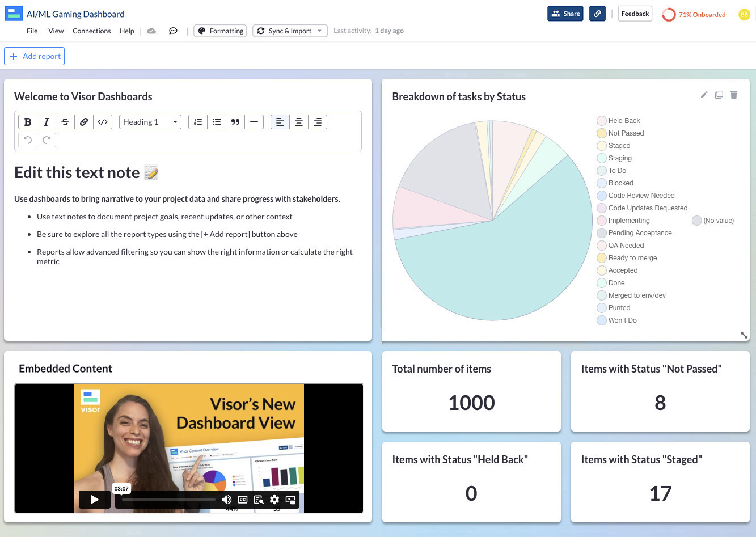Toggle strikethrough formatting
The height and width of the screenshot is (537, 756).
click(65, 121)
